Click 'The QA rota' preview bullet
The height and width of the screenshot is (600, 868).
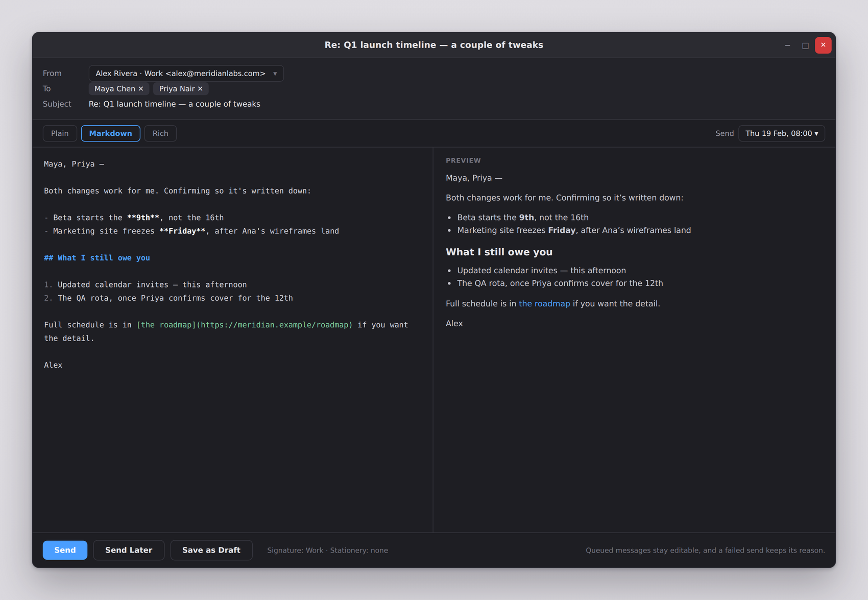tap(560, 283)
